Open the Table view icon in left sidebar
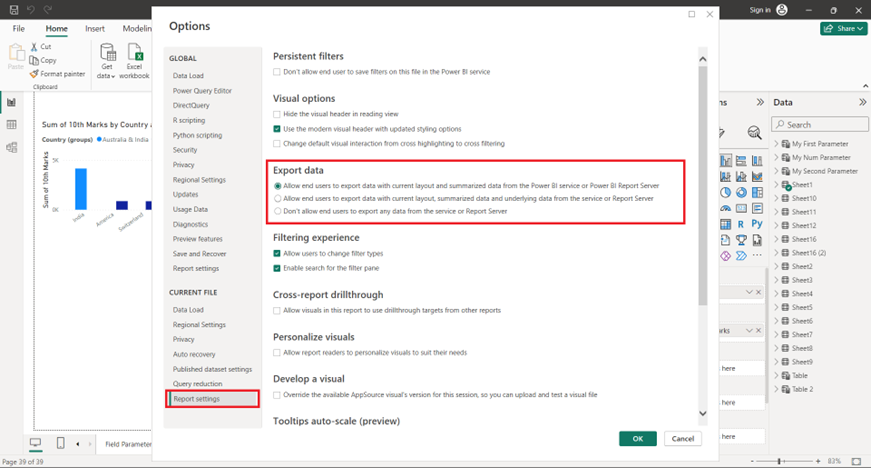 click(x=12, y=125)
